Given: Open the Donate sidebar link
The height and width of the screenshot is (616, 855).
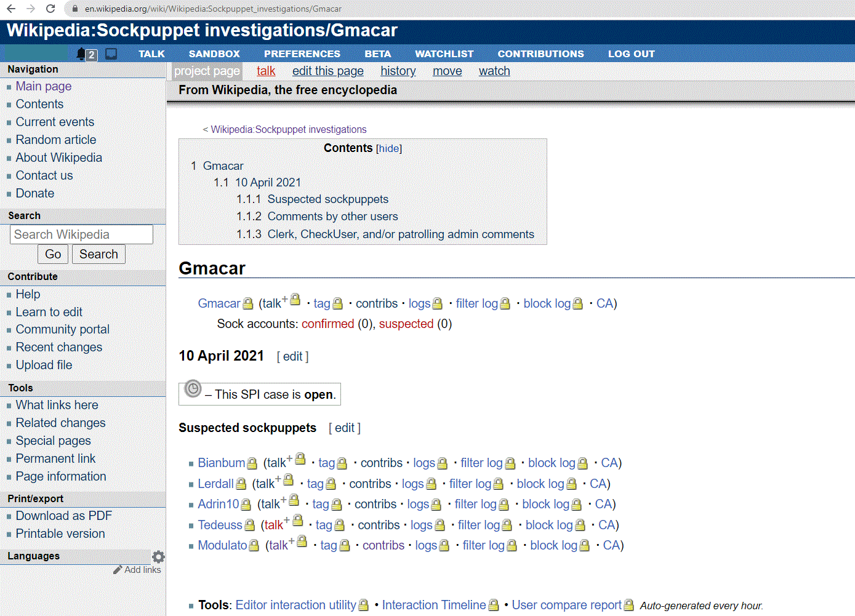Looking at the screenshot, I should (35, 193).
